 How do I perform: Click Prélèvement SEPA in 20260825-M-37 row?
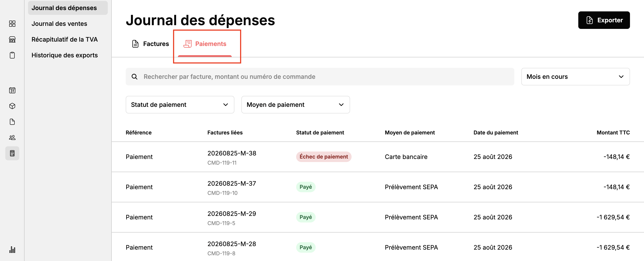(x=411, y=187)
